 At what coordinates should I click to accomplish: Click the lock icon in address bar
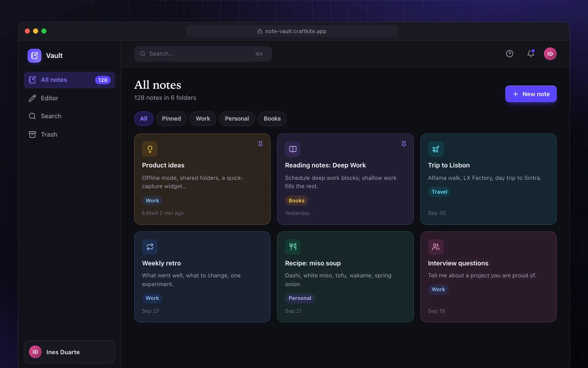[260, 31]
